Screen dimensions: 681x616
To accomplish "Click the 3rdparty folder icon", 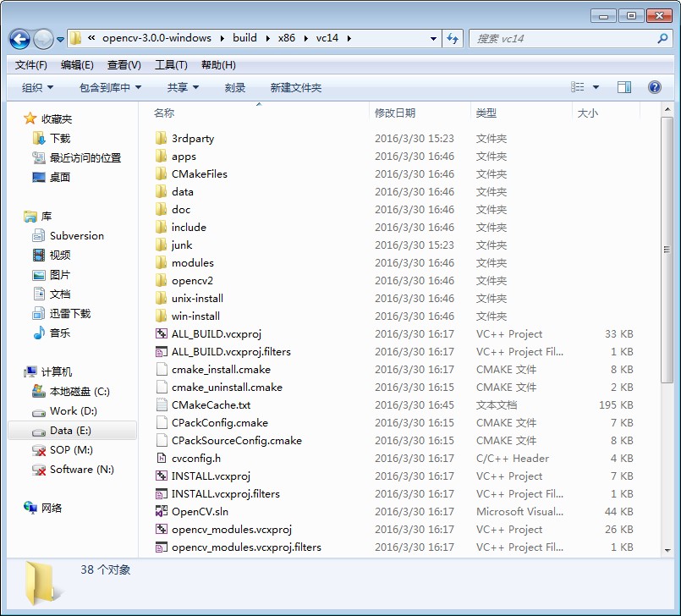I will coord(161,138).
